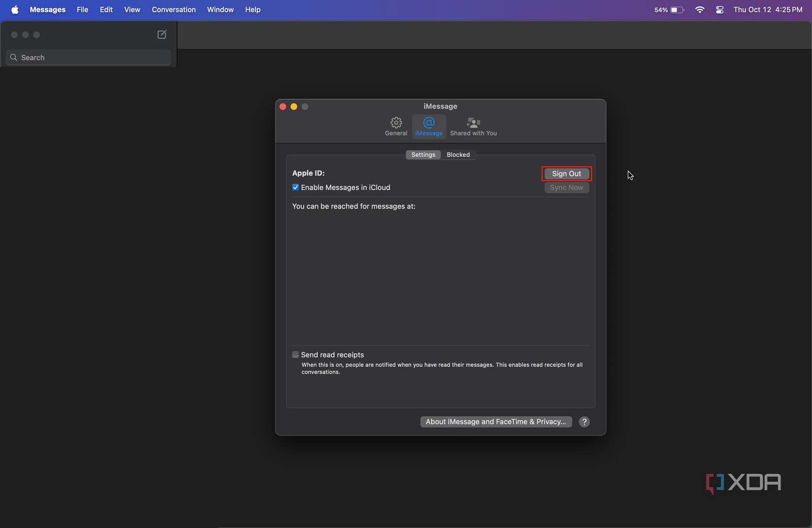The image size is (812, 528).
Task: Click the compose new message icon
Action: click(x=162, y=34)
